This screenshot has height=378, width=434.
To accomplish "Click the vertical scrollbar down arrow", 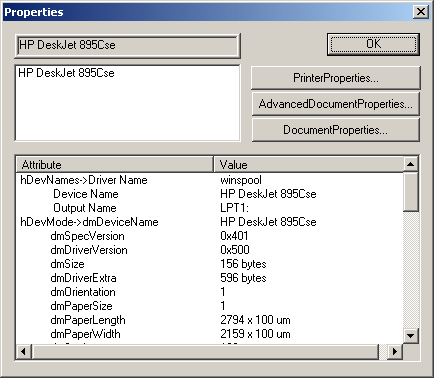I will pos(410,335).
